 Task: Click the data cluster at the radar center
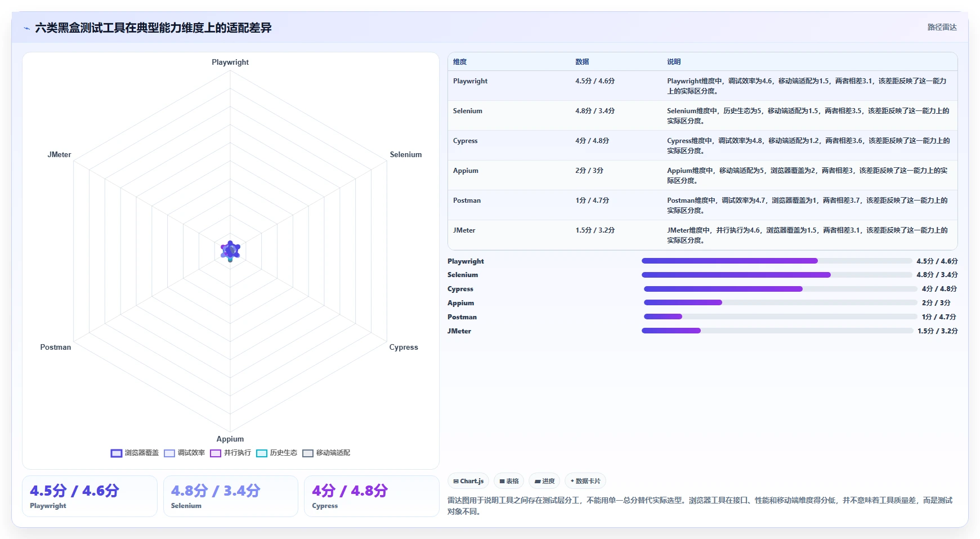[230, 251]
